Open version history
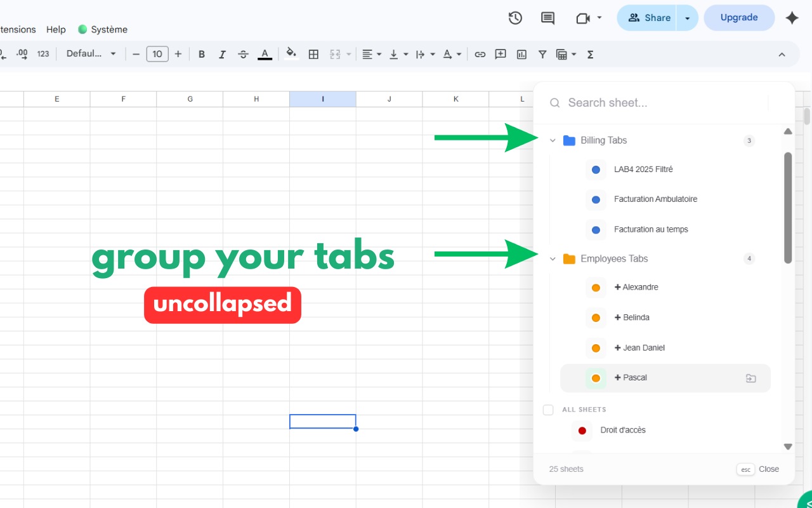This screenshot has width=812, height=508. coord(515,18)
